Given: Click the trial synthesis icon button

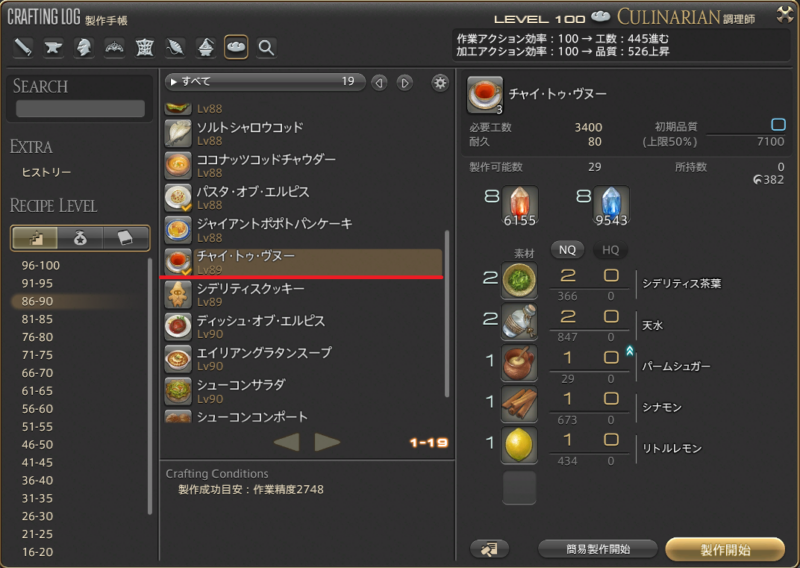Looking at the screenshot, I should (489, 549).
